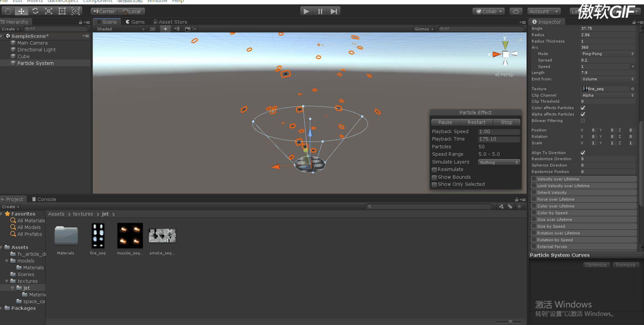Image resolution: width=644 pixels, height=325 pixels.
Task: Open the GameObject menu
Action: [x=63, y=1]
